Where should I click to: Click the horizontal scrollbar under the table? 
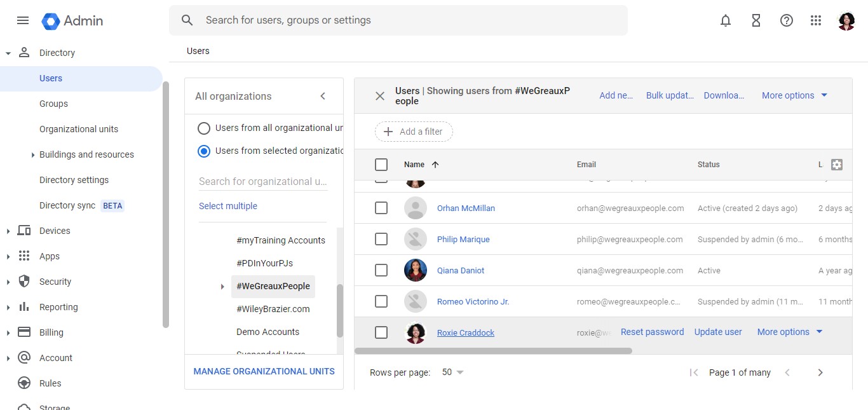493,351
